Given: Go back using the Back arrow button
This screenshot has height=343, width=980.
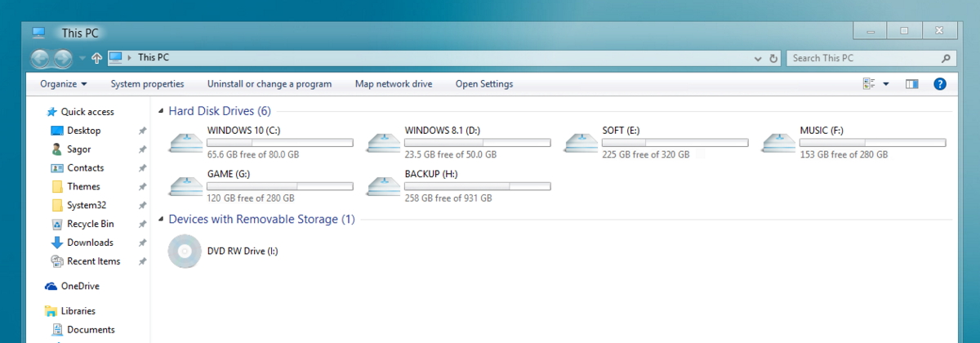Looking at the screenshot, I should coord(41,58).
